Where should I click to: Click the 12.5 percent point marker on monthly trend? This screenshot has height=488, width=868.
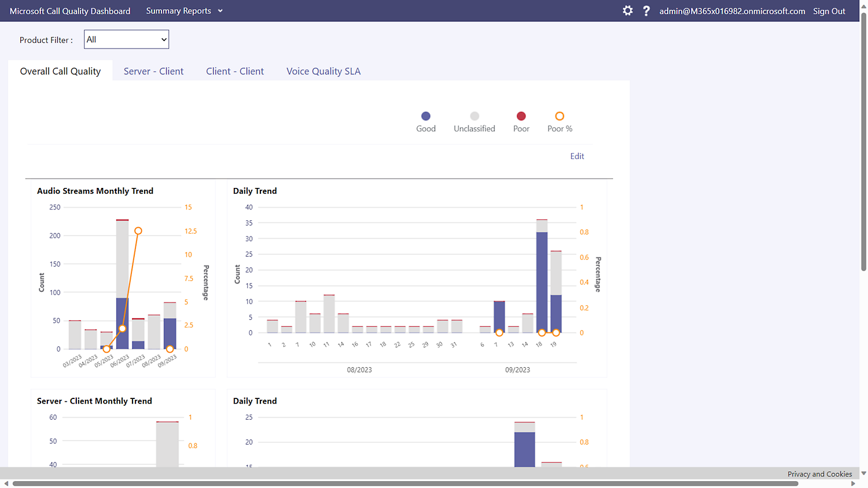(x=138, y=231)
